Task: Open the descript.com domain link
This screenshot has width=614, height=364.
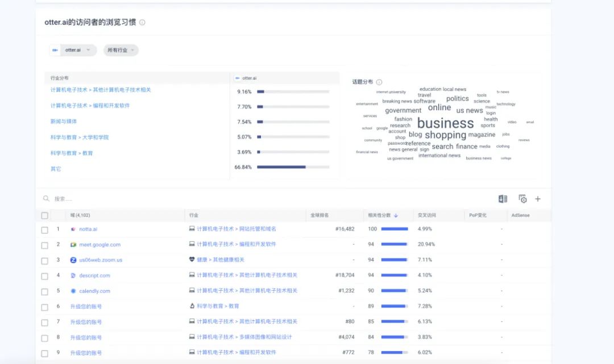Action: [94, 275]
